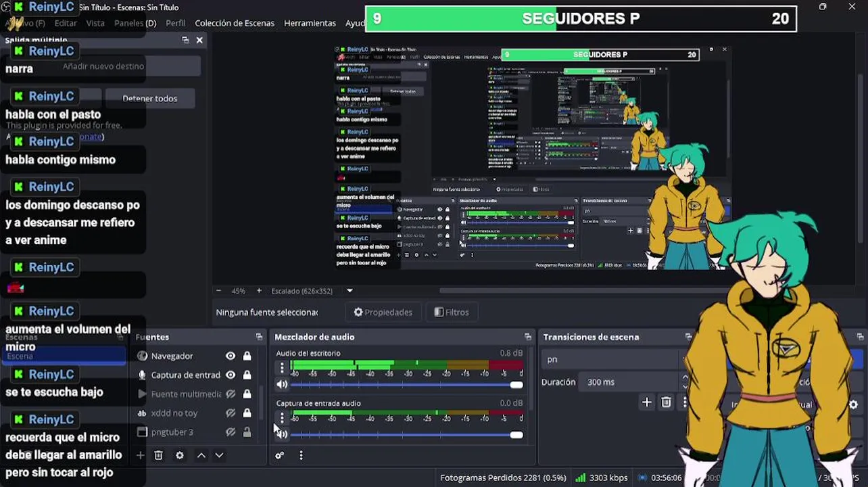Lock the pngtuber 3 source

(247, 432)
